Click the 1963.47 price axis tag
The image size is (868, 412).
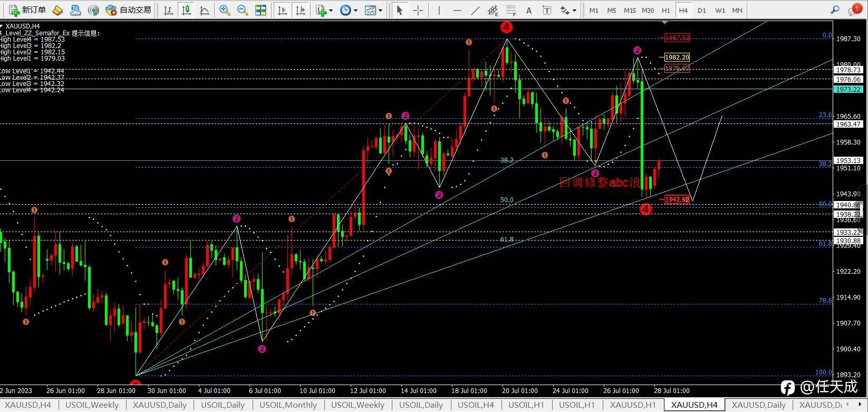click(848, 124)
